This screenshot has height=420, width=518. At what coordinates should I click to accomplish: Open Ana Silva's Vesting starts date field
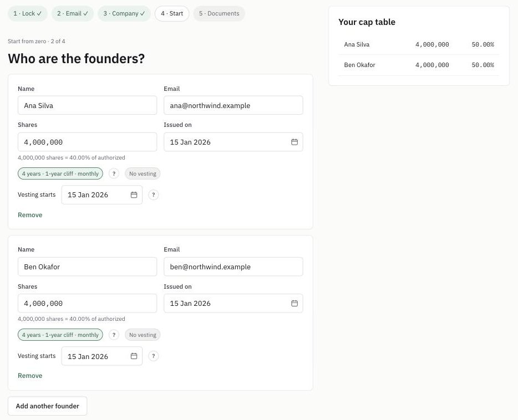[x=101, y=194]
